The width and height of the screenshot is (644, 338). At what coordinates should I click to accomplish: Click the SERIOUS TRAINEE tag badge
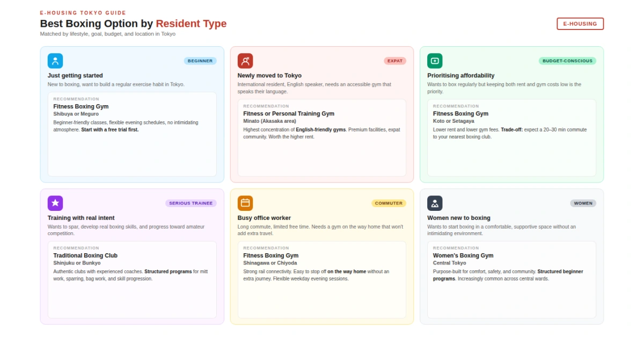[191, 203]
